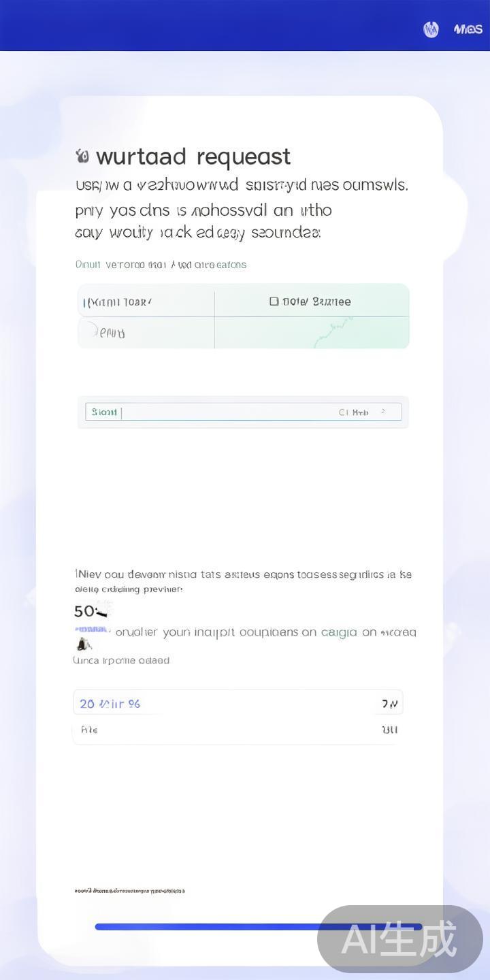Open the 'CI' dropdown inside the input field

(353, 412)
